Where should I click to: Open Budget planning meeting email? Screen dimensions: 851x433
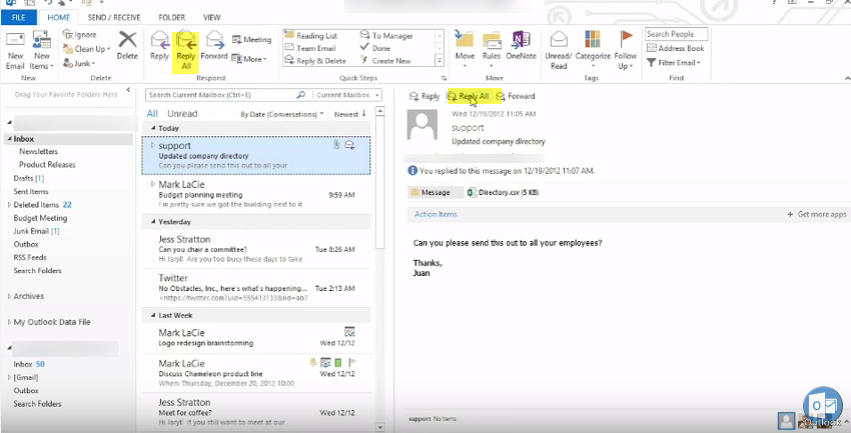pos(256,194)
